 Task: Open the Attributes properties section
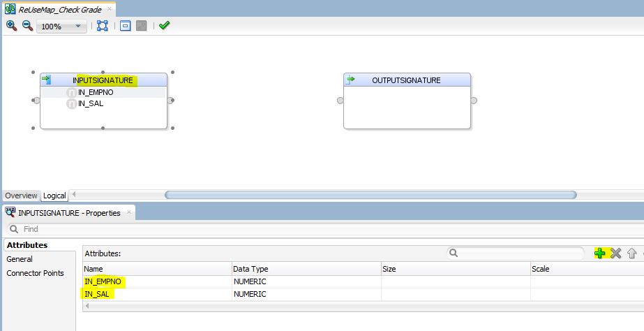point(27,245)
